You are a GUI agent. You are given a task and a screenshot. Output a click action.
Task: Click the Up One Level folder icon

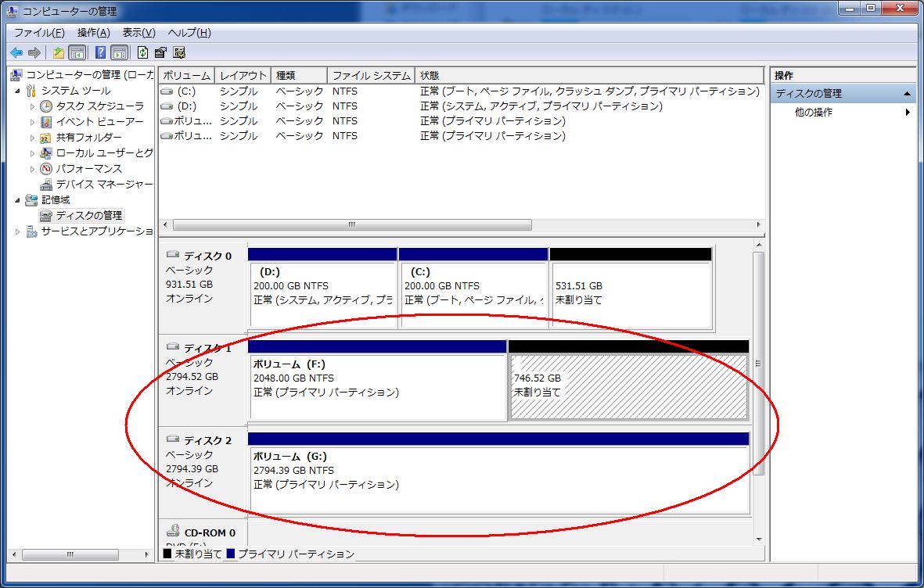[59, 53]
